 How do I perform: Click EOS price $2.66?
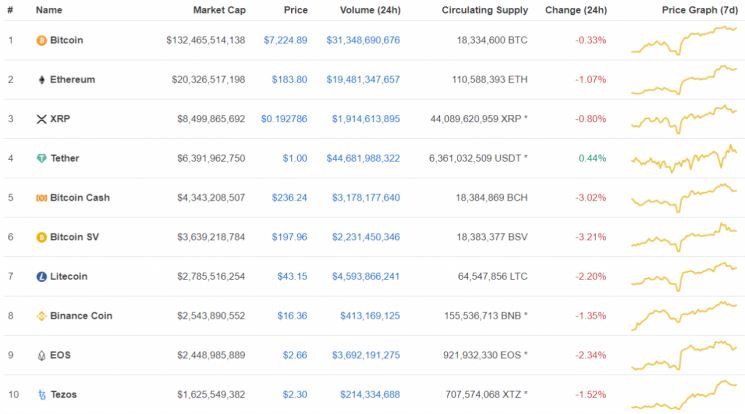point(295,356)
